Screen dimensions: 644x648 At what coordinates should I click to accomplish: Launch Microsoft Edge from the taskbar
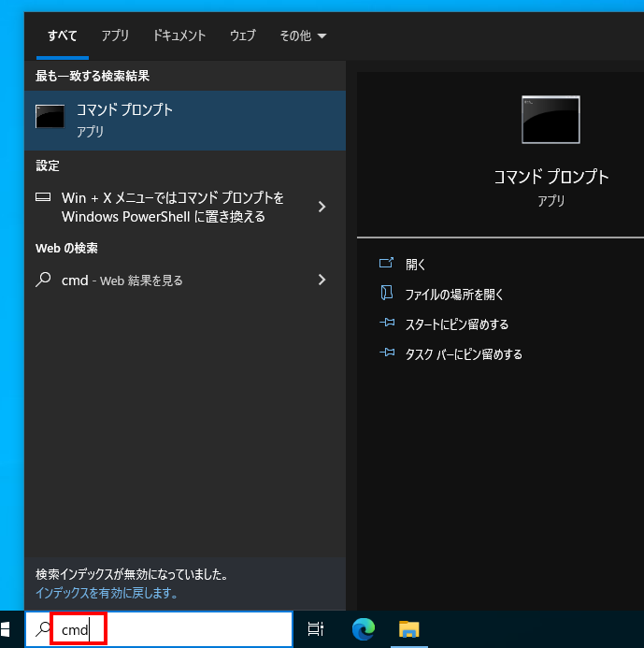tap(363, 629)
